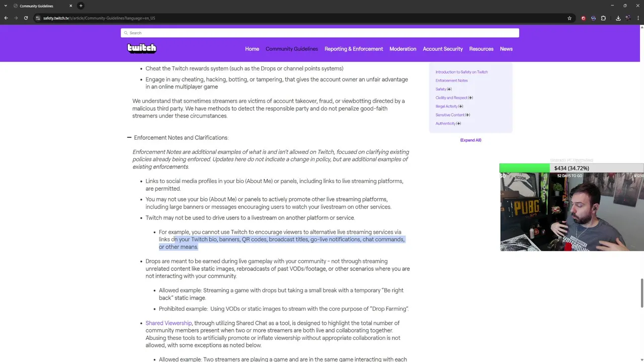This screenshot has height=362, width=644.
Task: Collapse Enforcement Notes and Clarifications section
Action: tap(129, 137)
